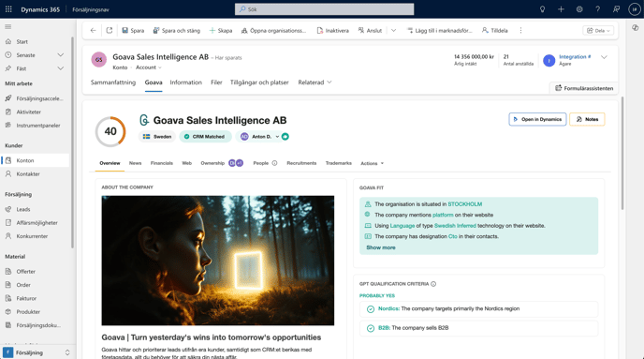Viewport: 644px width, 359px height.
Task: Click the Notes button
Action: point(587,119)
